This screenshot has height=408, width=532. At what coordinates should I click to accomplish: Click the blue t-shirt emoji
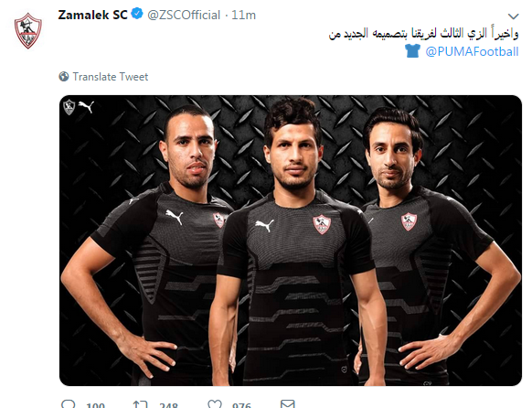pyautogui.click(x=412, y=51)
